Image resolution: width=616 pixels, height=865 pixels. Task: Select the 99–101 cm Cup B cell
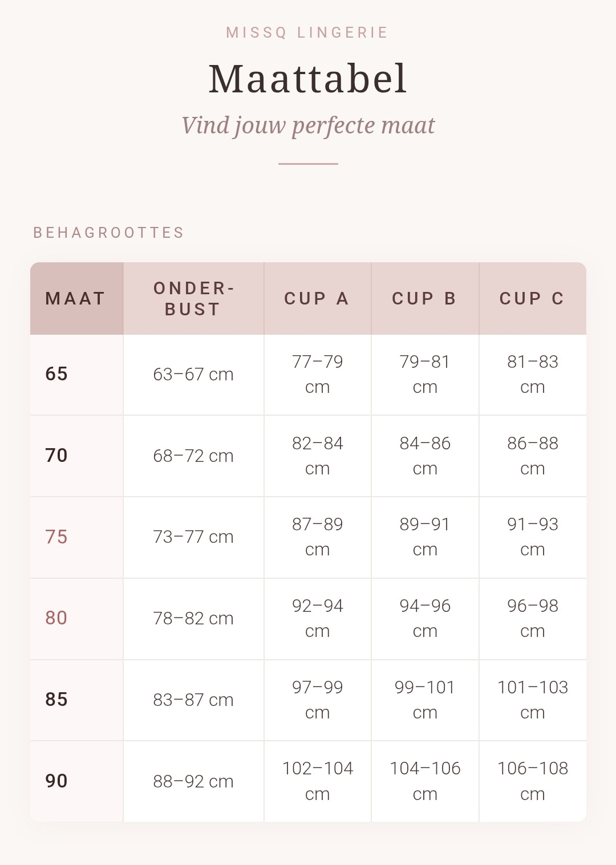tap(425, 700)
